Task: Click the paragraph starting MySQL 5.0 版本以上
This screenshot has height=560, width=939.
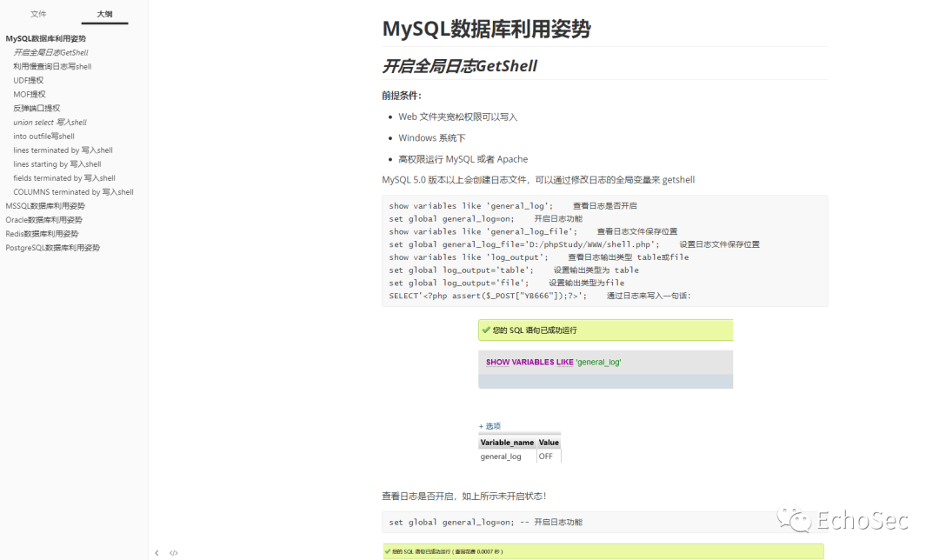Action: pyautogui.click(x=538, y=180)
